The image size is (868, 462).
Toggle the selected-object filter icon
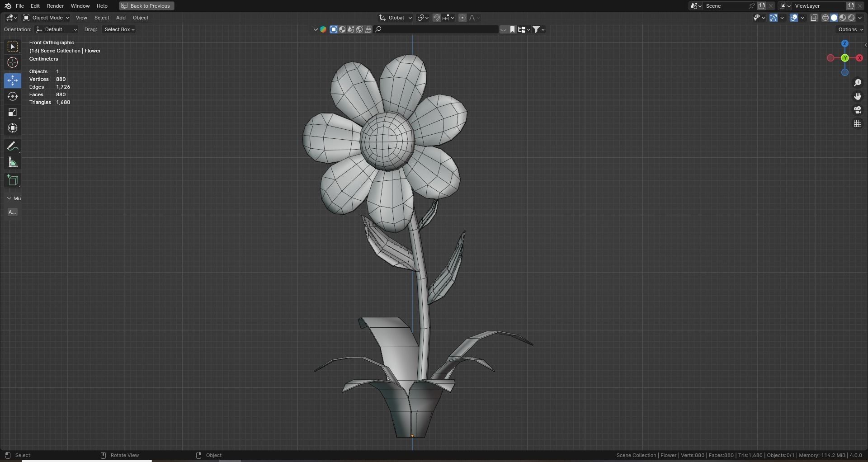[x=334, y=29]
